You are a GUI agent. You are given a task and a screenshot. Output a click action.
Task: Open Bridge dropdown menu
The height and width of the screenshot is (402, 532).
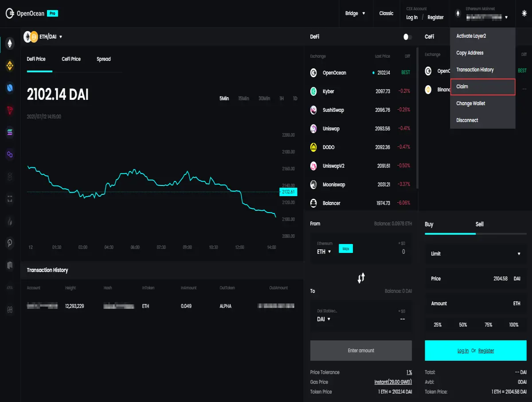355,13
